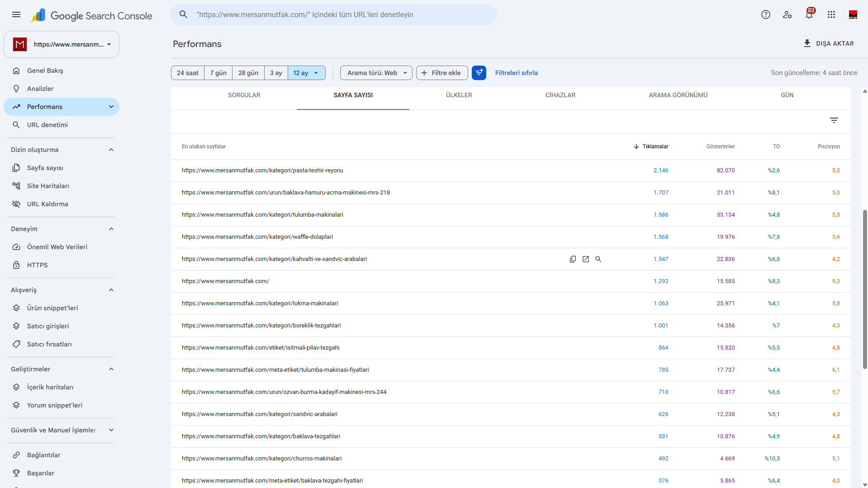
Task: Collapse the Dizin oluşturma section
Action: click(111, 150)
